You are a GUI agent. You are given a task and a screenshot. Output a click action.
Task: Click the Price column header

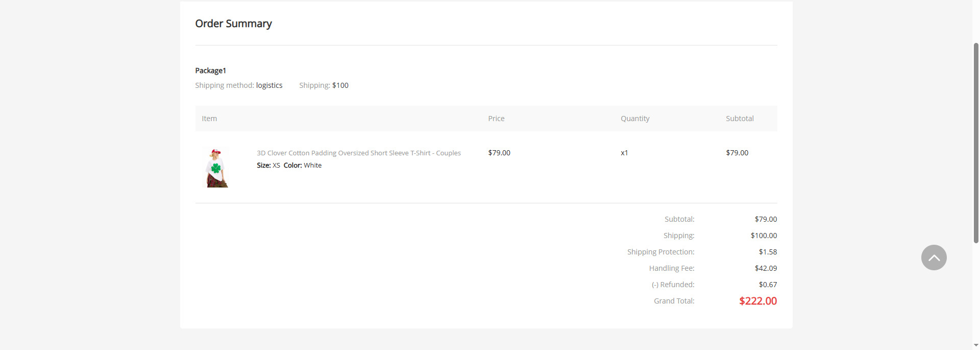[496, 119]
